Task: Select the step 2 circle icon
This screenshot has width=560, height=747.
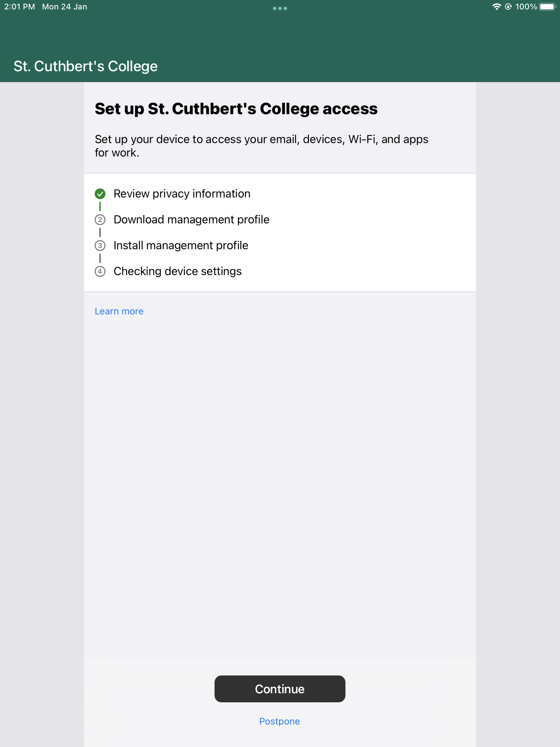Action: pyautogui.click(x=100, y=220)
